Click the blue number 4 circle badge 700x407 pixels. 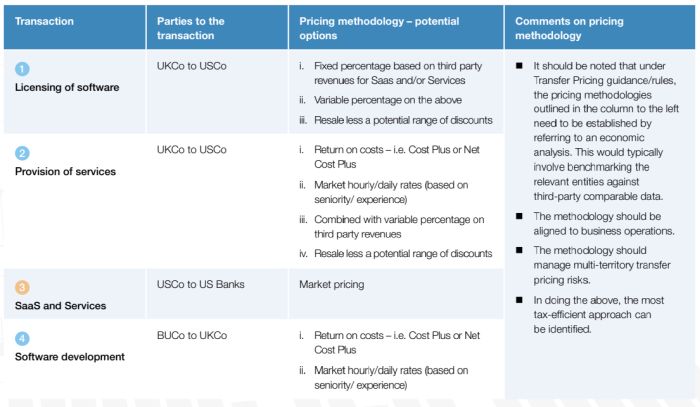pos(21,336)
